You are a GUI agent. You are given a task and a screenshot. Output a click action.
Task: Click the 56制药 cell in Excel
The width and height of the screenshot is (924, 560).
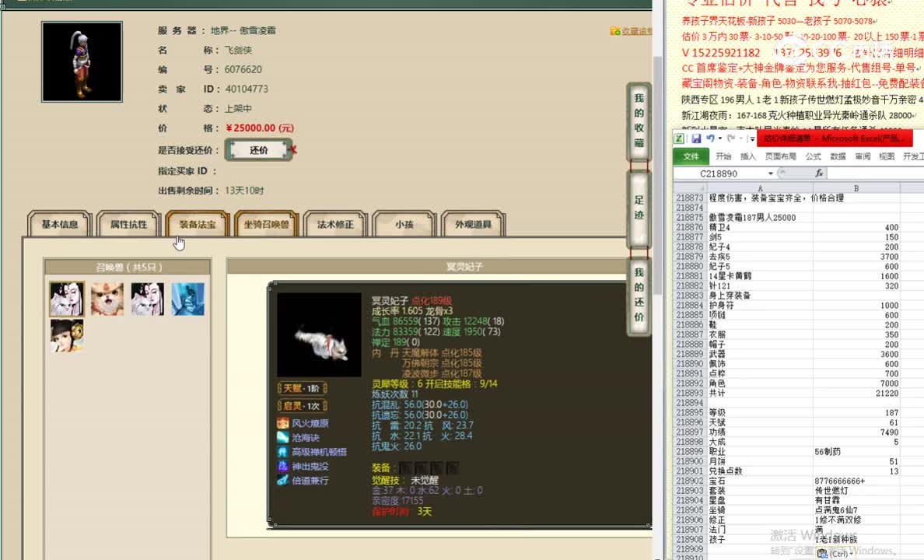pyautogui.click(x=856, y=452)
